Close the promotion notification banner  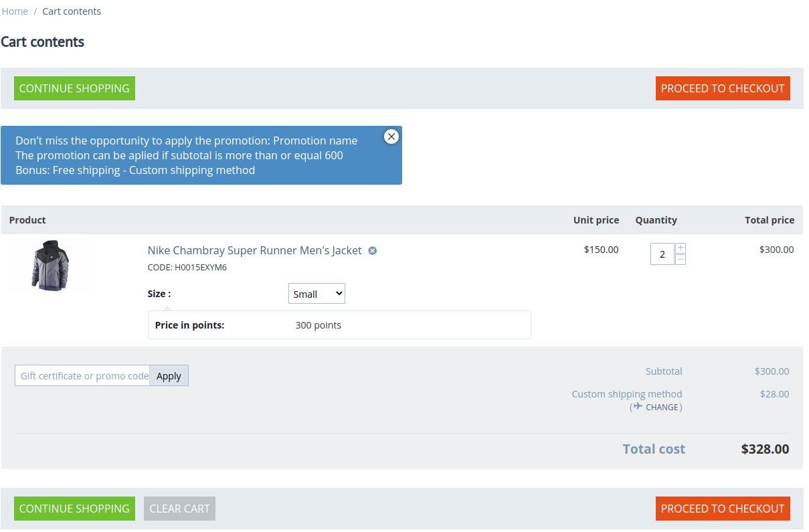(x=391, y=137)
